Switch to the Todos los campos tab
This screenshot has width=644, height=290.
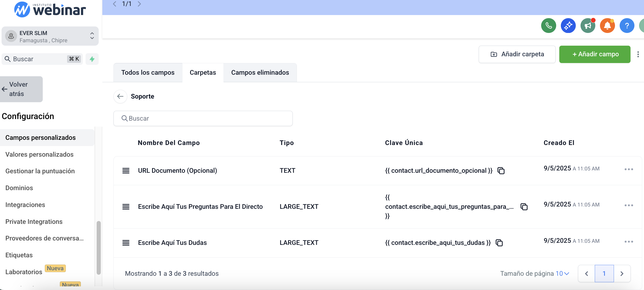[x=148, y=73]
